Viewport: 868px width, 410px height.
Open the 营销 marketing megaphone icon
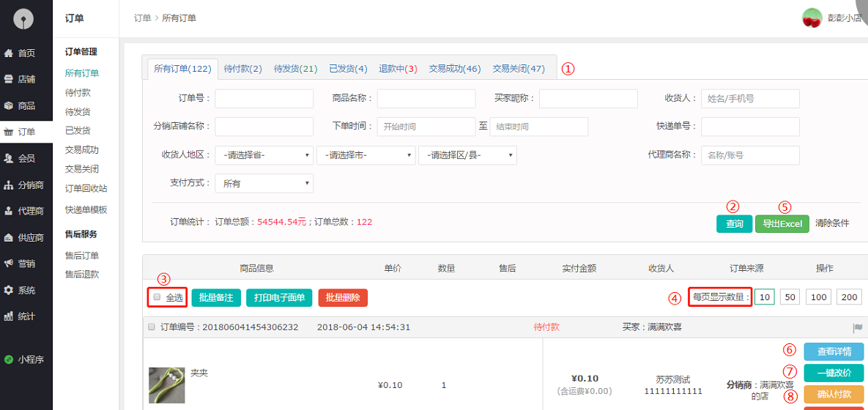click(x=9, y=264)
